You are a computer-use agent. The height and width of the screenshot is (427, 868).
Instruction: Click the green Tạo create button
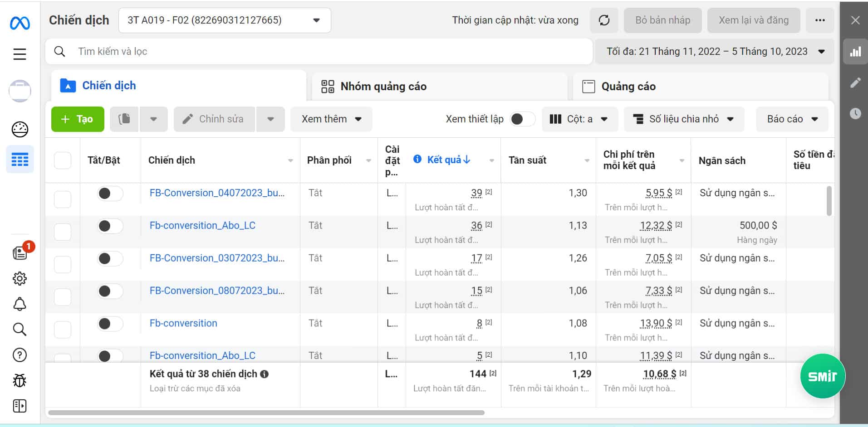[x=78, y=119]
